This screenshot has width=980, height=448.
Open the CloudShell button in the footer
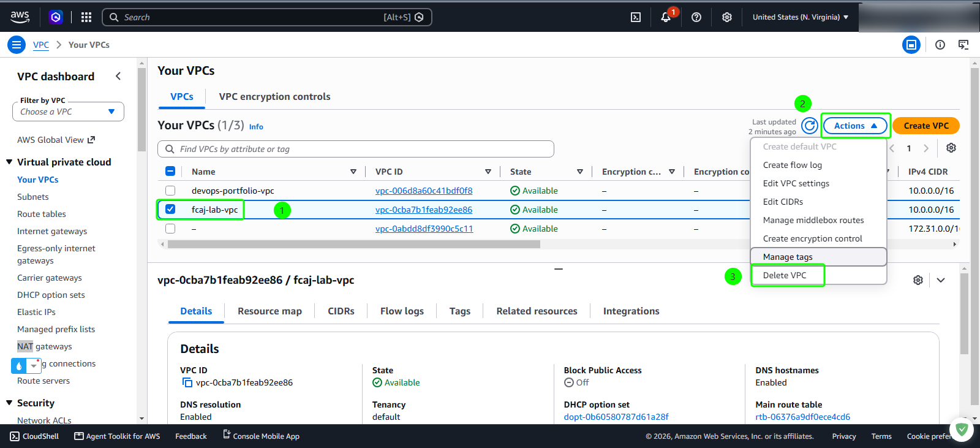pos(34,436)
